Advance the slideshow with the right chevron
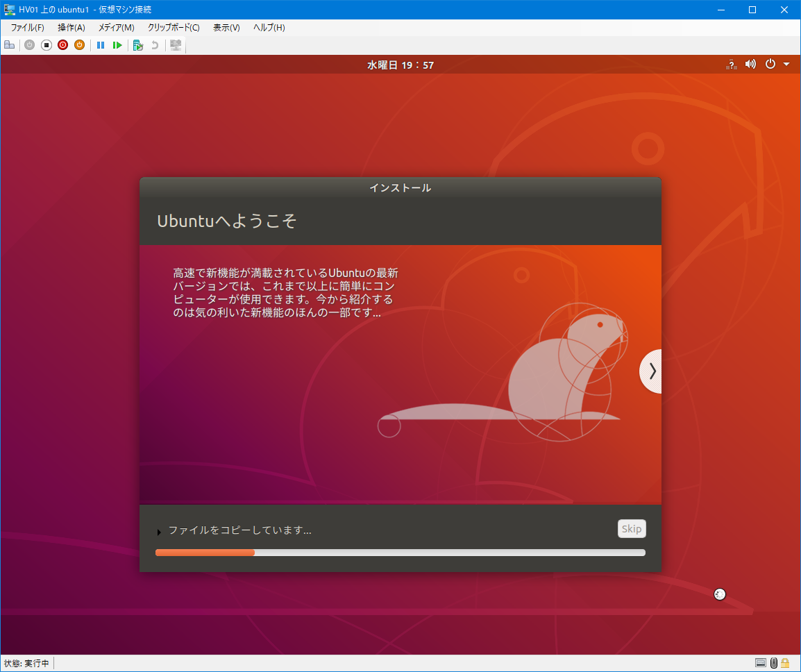The width and height of the screenshot is (801, 672). 651,371
